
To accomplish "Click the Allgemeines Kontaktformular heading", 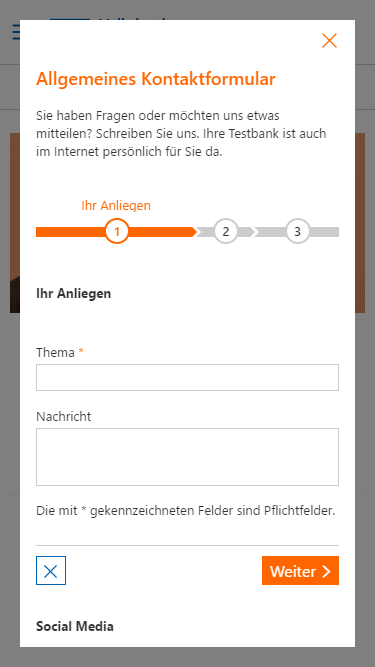I will 156,79.
